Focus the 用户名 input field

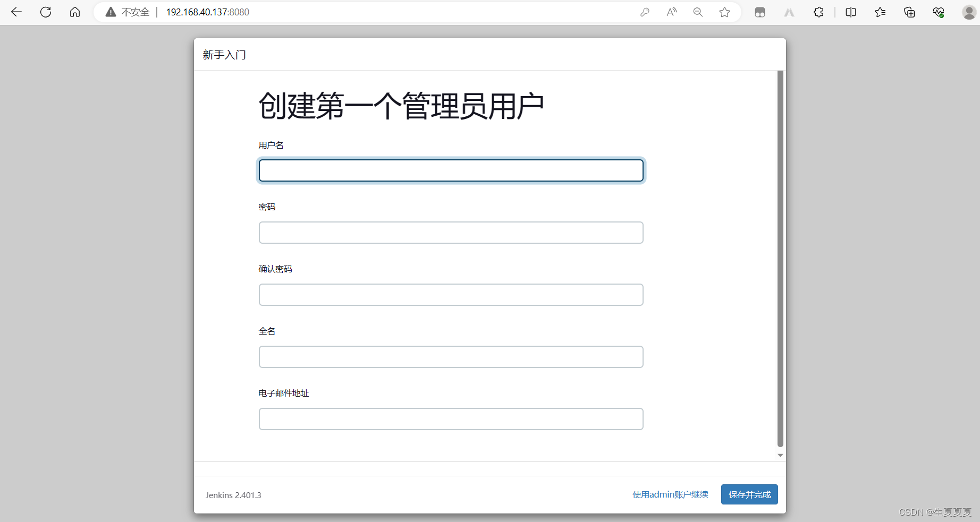pos(451,170)
